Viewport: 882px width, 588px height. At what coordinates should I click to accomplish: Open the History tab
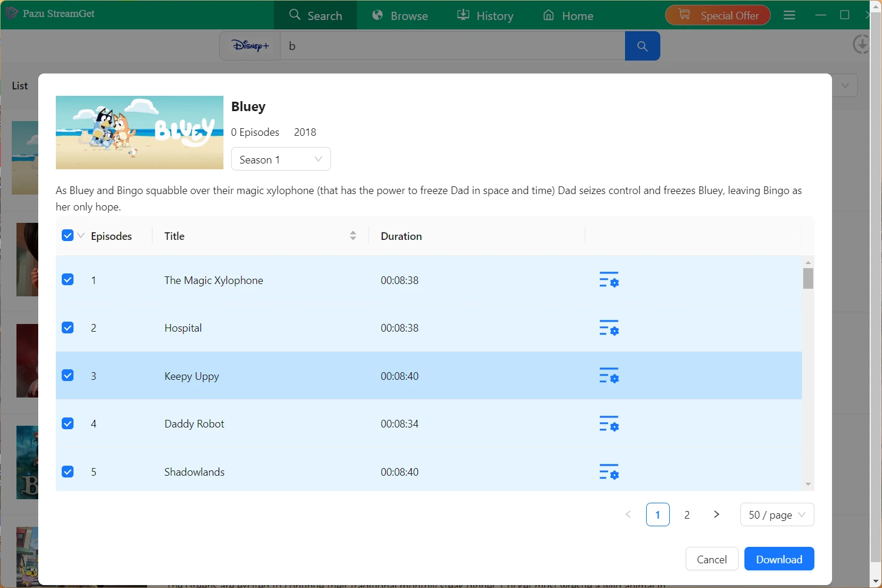point(486,15)
